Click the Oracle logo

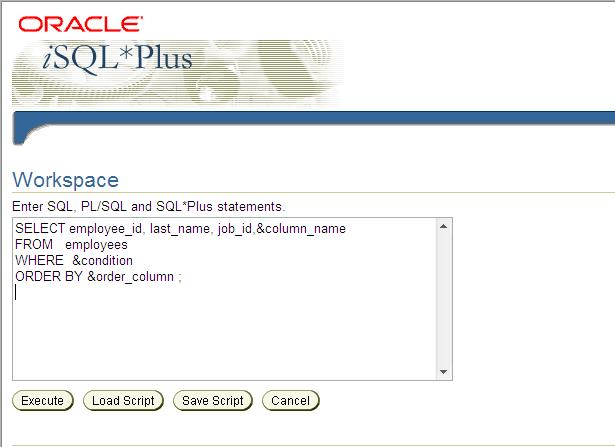click(x=80, y=24)
